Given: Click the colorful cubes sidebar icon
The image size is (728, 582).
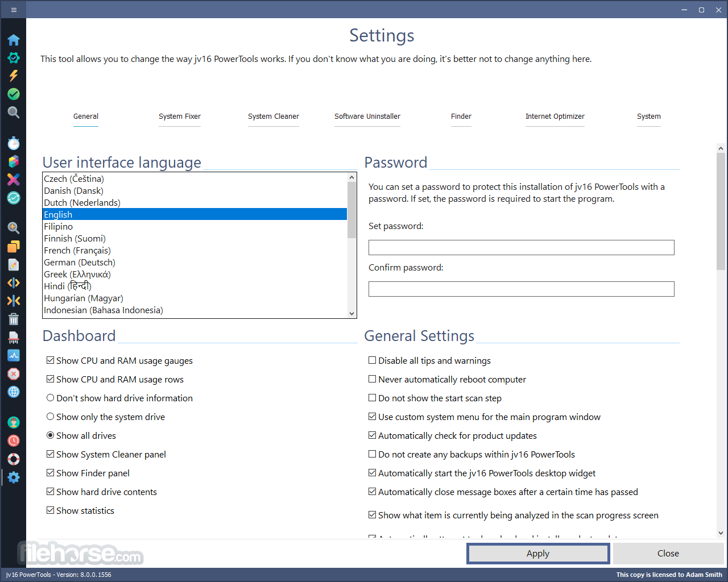Looking at the screenshot, I should click(14, 161).
